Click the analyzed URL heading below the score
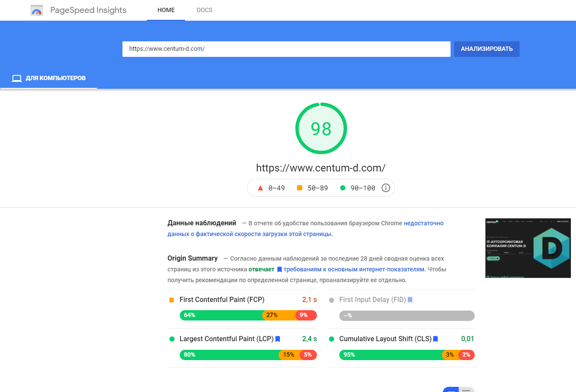576x392 pixels. (x=321, y=168)
